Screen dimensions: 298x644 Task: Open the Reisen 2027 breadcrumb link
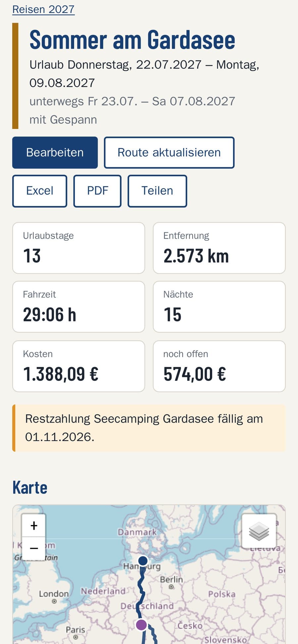(x=43, y=9)
